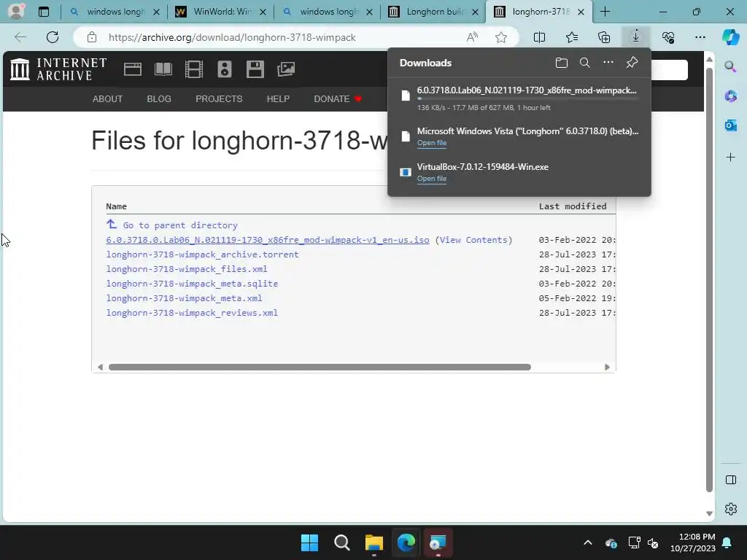Click View Contents link
Viewport: 747px width, 560px height.
point(473,240)
